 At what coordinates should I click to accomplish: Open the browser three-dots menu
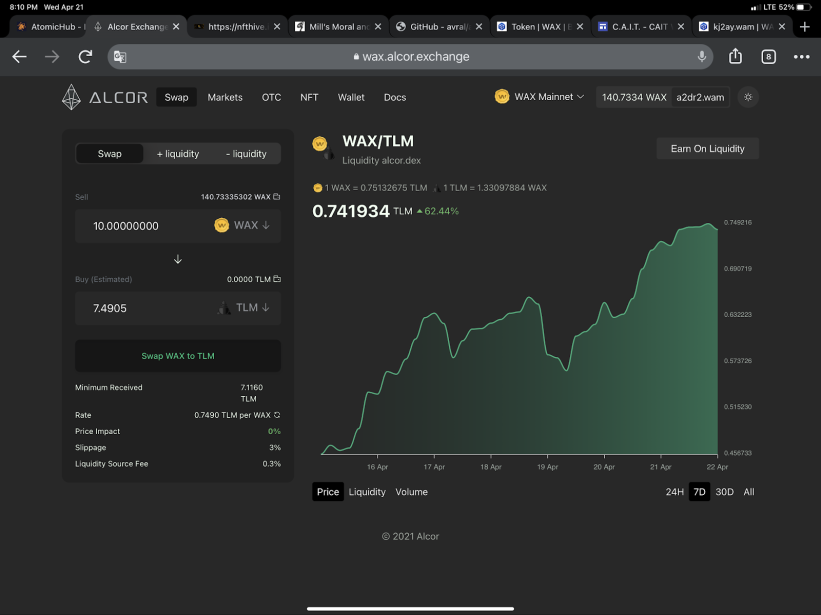click(x=802, y=57)
